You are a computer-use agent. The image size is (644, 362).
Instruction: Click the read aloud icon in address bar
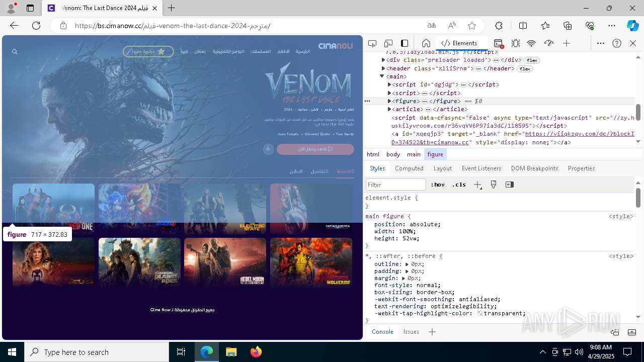(x=452, y=26)
